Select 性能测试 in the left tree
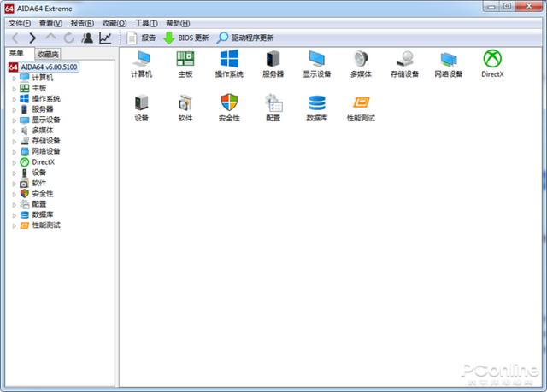This screenshot has width=547, height=392. point(46,225)
